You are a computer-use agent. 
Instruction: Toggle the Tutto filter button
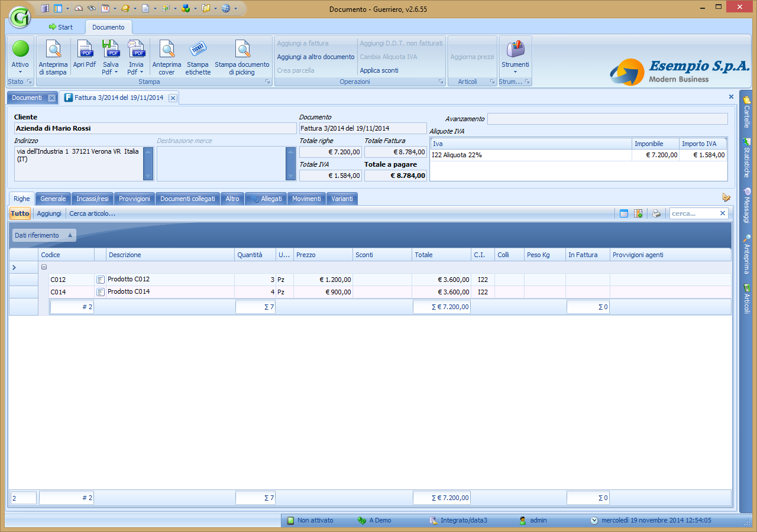click(x=20, y=213)
